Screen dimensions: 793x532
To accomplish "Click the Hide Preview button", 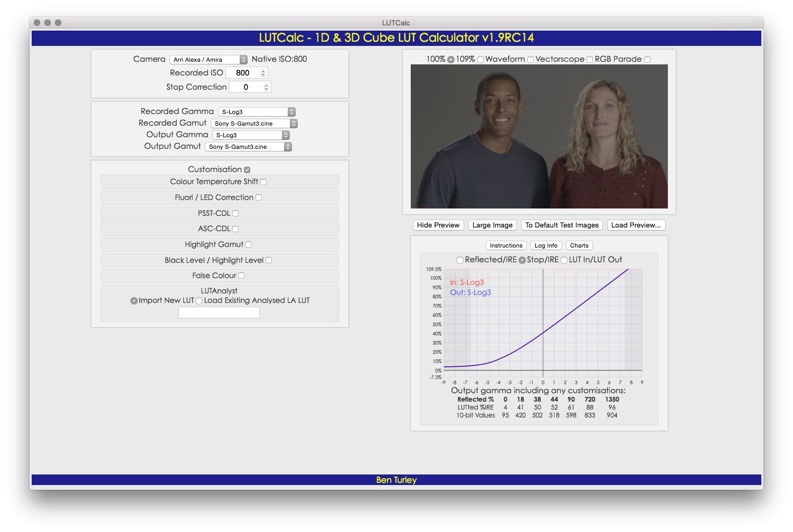I will click(438, 225).
